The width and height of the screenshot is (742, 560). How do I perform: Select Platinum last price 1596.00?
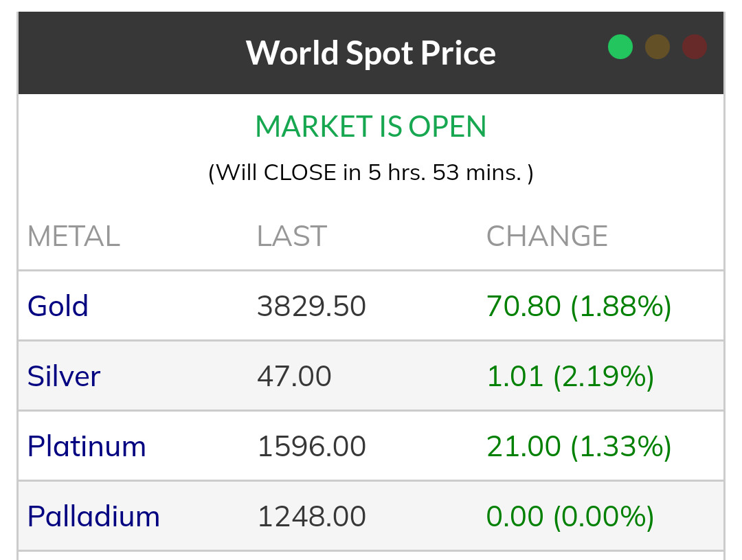point(311,447)
